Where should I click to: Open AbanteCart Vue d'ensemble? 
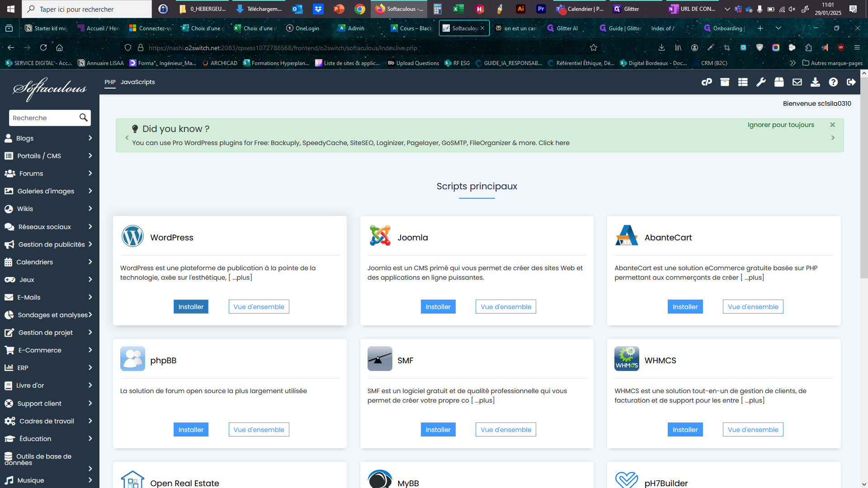click(753, 307)
